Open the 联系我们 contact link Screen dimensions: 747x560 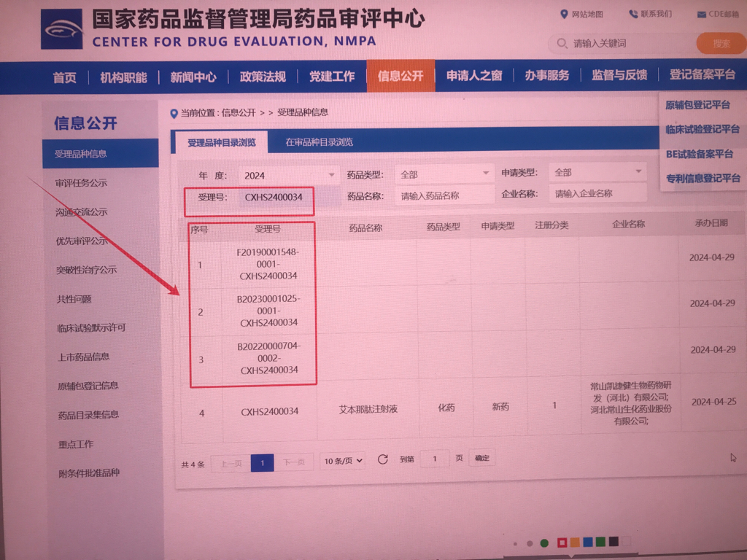pos(650,14)
